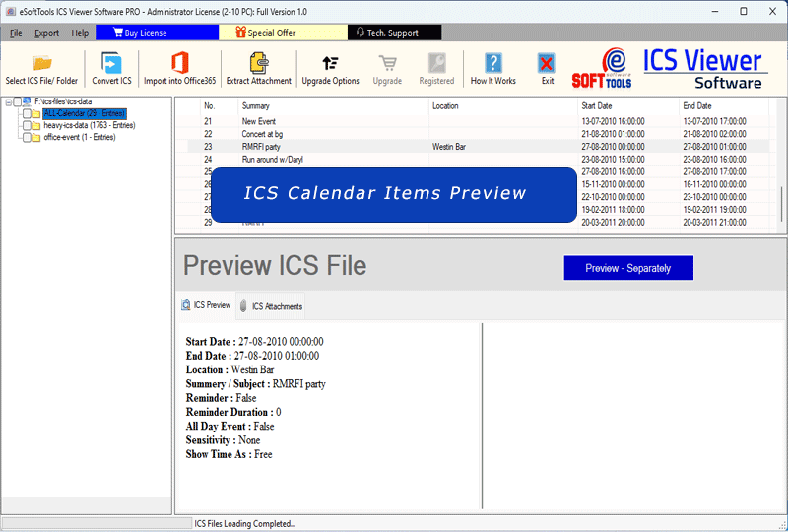Click the ALL-Calendar folder icon
This screenshot has height=532, width=788.
(36, 113)
